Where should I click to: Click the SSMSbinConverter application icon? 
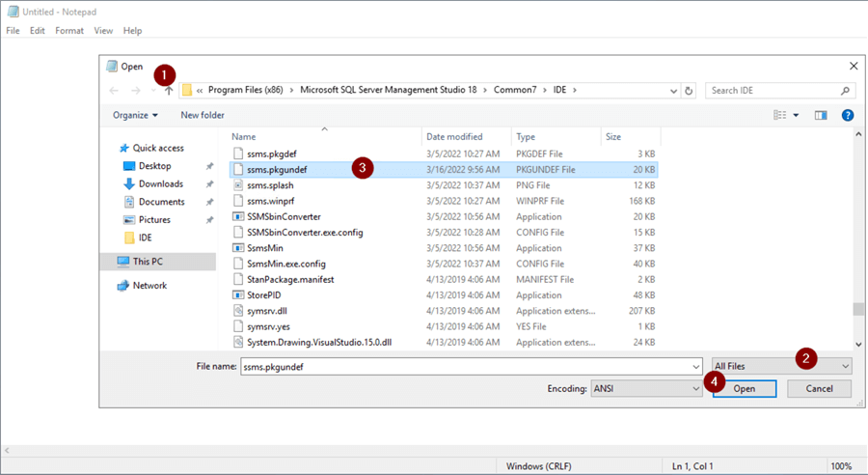pos(239,217)
